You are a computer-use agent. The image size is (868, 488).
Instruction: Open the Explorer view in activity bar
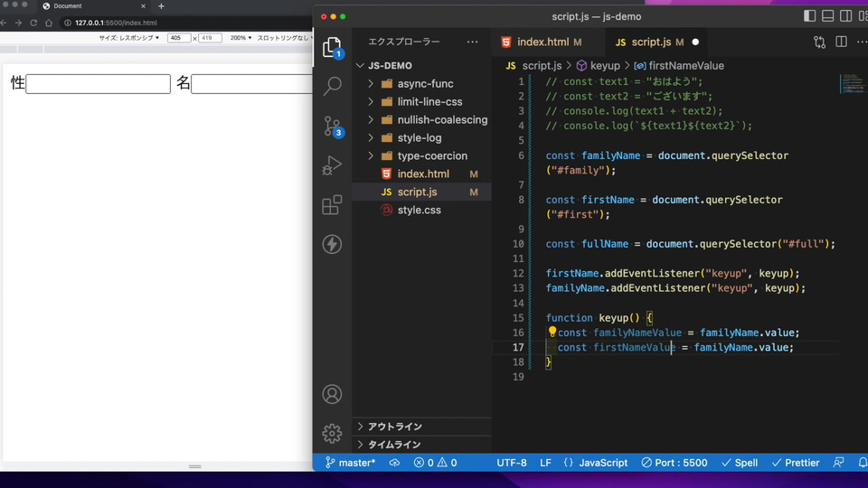pyautogui.click(x=332, y=48)
